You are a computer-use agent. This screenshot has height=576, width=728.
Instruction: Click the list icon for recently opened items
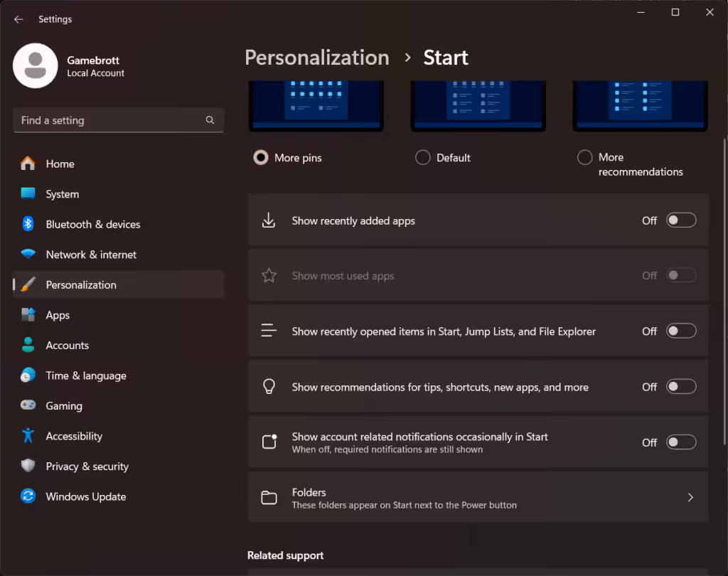tap(269, 331)
